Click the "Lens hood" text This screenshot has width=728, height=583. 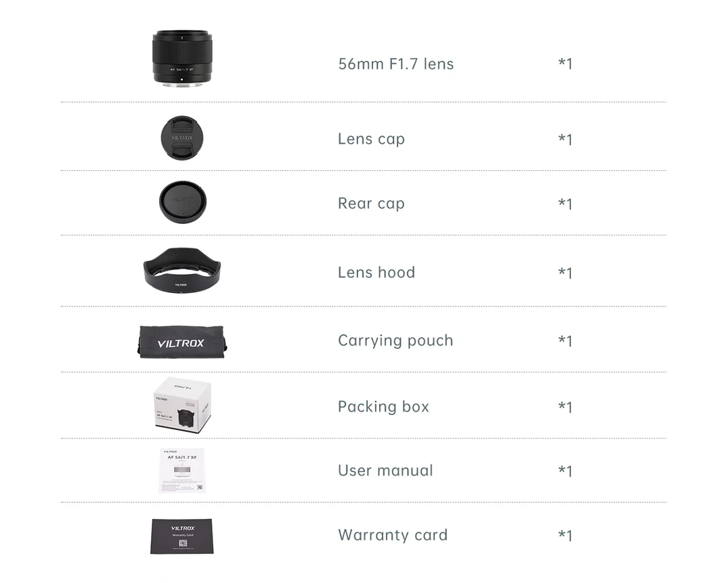point(376,272)
